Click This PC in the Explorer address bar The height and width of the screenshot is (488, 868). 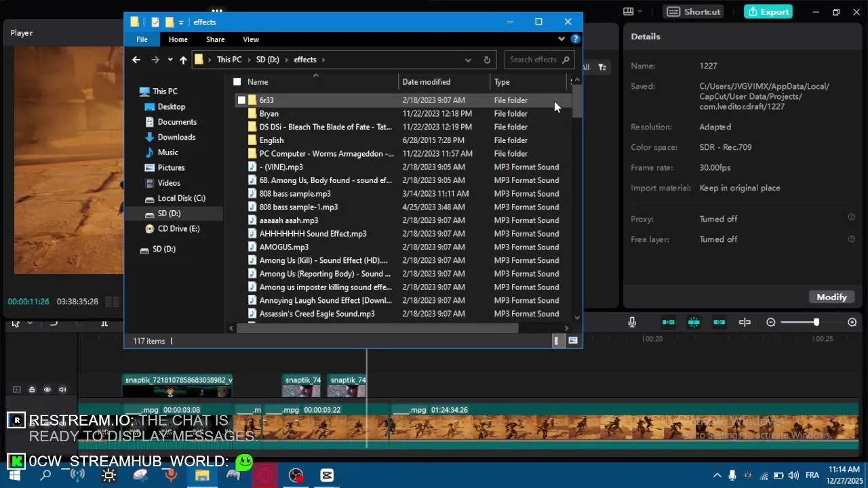point(229,60)
